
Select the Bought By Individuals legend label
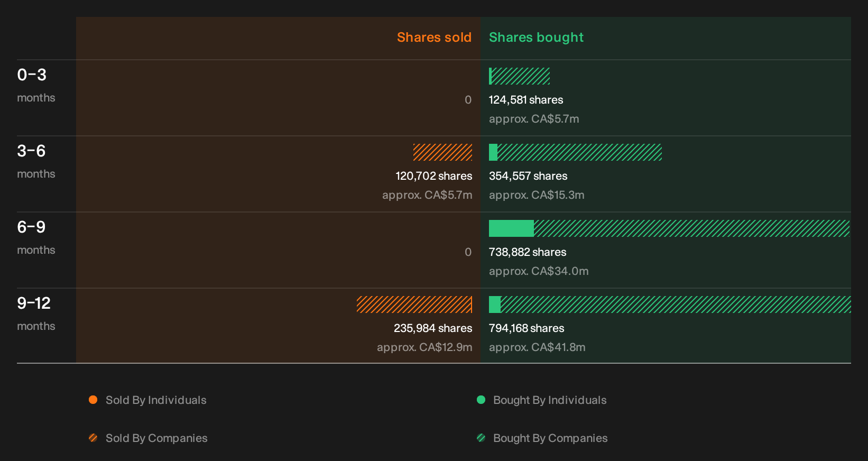click(550, 400)
